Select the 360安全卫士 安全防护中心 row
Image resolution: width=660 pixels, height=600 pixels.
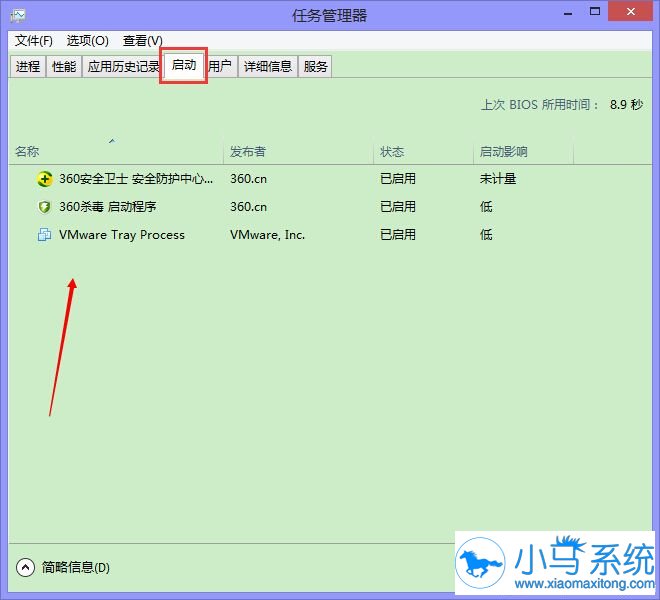[330, 179]
